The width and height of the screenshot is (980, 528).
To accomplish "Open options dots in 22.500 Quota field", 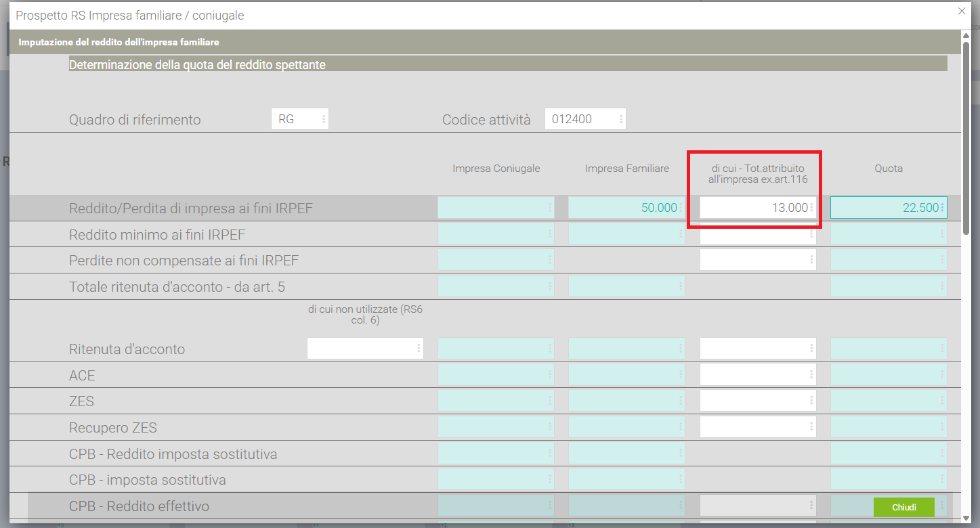I will tap(942, 208).
